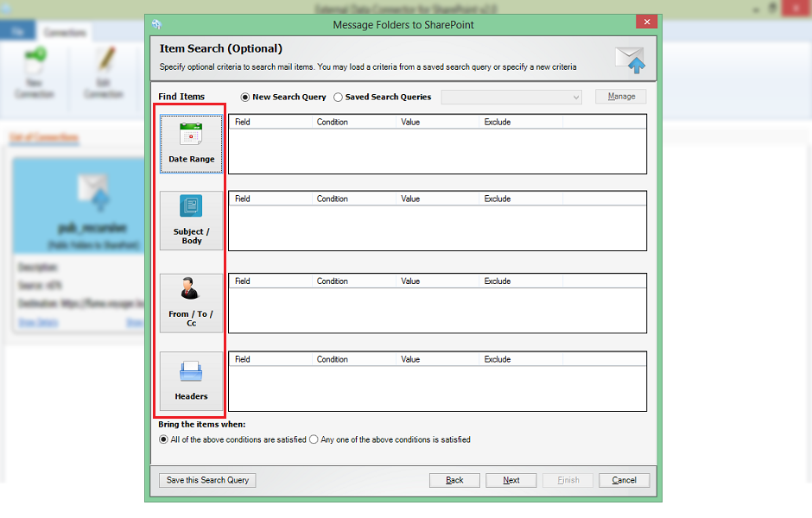812x518 pixels.
Task: Click the disabled Finish button
Action: [568, 480]
